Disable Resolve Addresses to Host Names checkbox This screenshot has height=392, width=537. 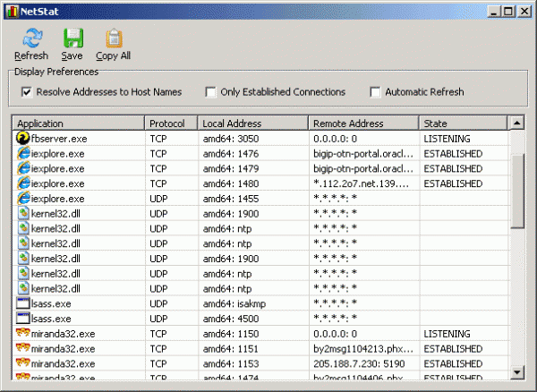pyautogui.click(x=27, y=92)
